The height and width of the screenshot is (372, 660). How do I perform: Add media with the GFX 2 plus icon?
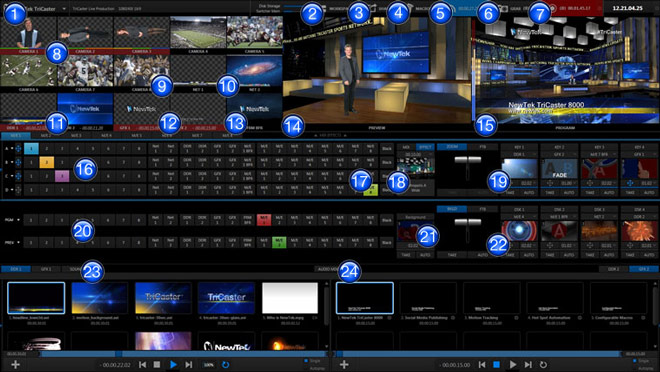click(x=344, y=364)
